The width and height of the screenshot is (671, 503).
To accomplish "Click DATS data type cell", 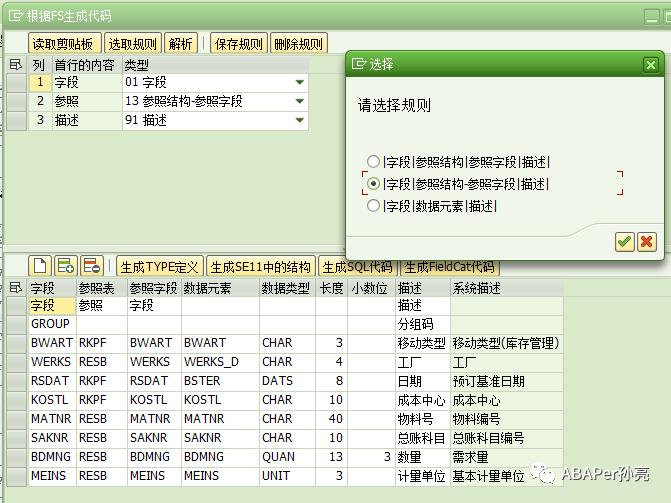I will (287, 381).
